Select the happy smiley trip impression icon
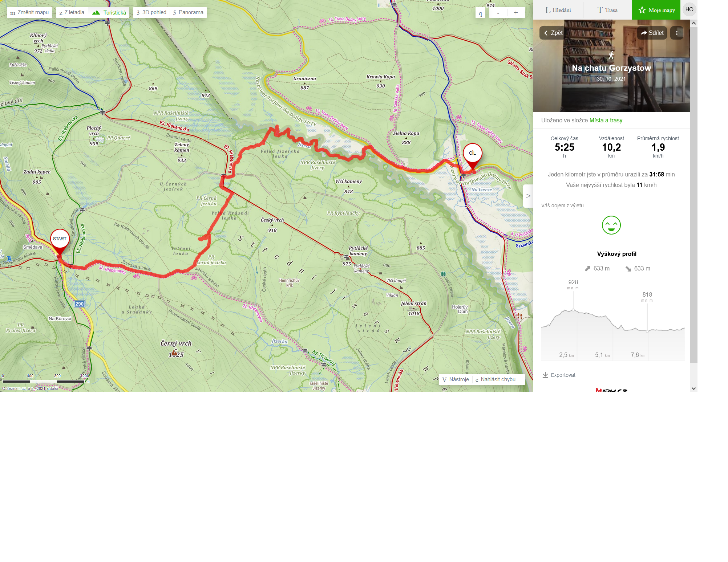The image size is (728, 562). click(611, 225)
